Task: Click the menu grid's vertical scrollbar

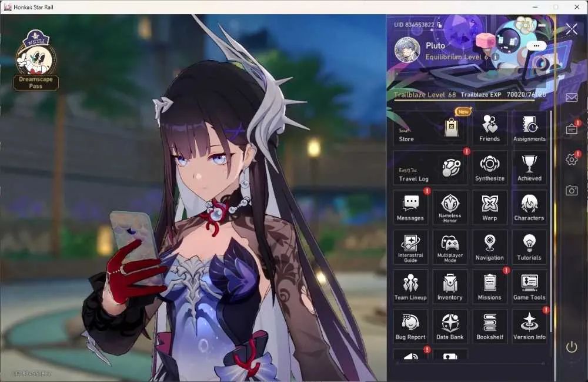Action: [551, 221]
